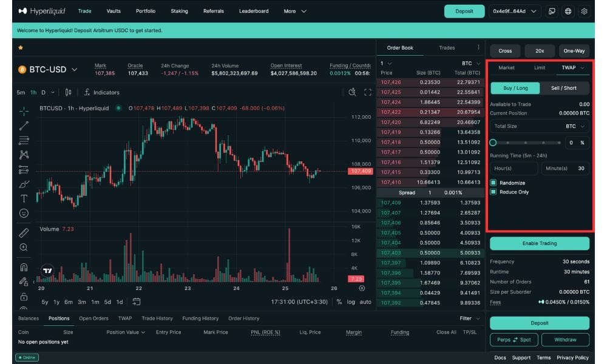Click the Withdraw button
Image resolution: width=607 pixels, height=364 pixels.
(565, 340)
